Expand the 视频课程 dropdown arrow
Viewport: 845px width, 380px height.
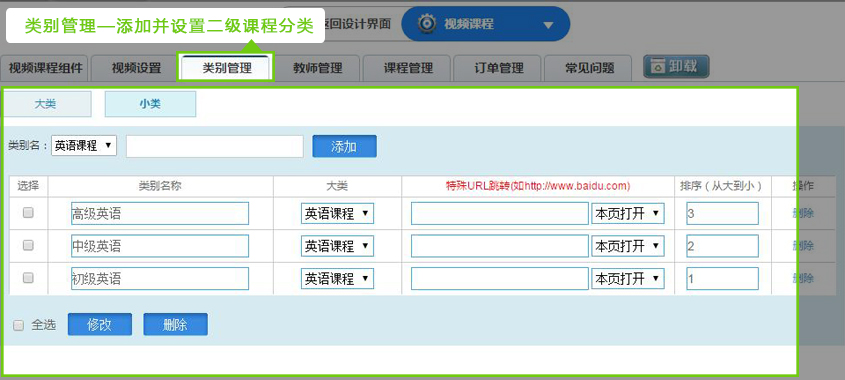tap(548, 25)
